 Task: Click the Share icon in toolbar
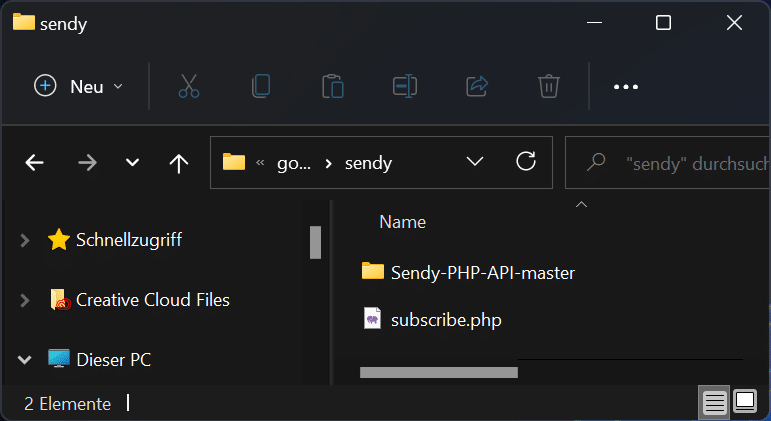point(477,86)
